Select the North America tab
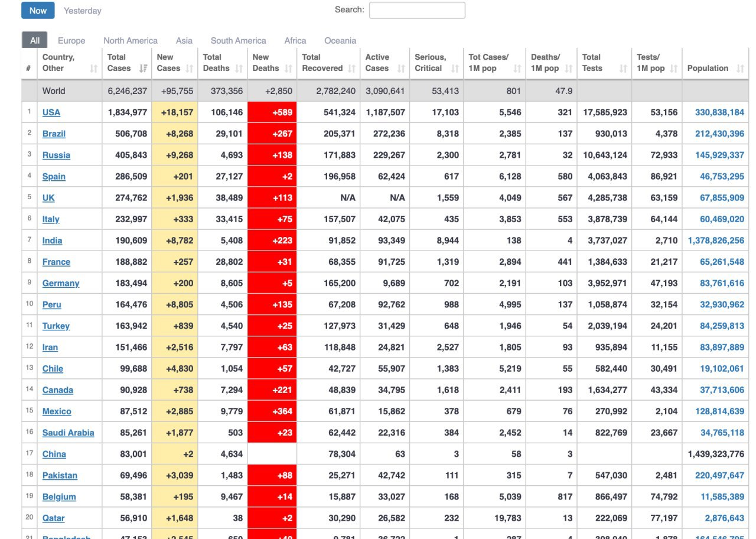Image resolution: width=756 pixels, height=539 pixels. pyautogui.click(x=131, y=41)
